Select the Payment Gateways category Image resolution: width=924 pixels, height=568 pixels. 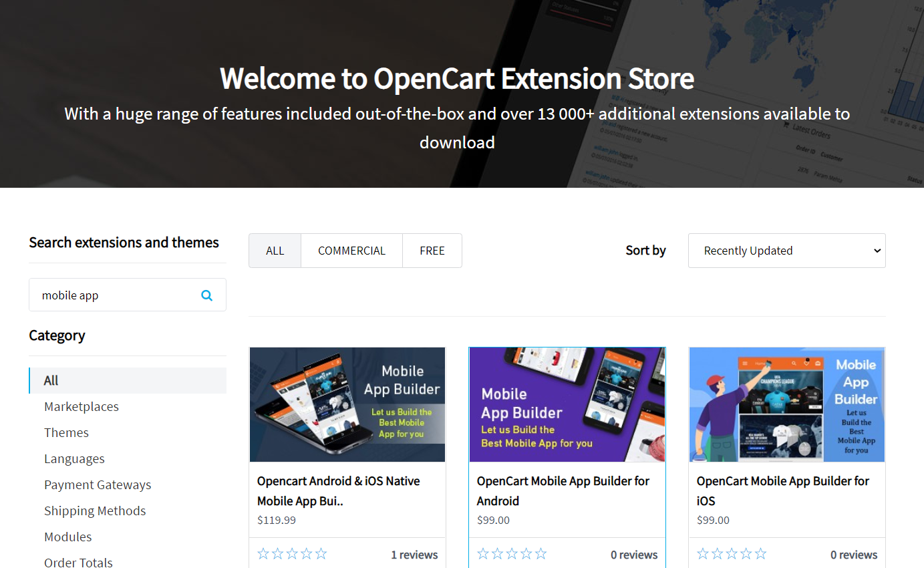98,484
